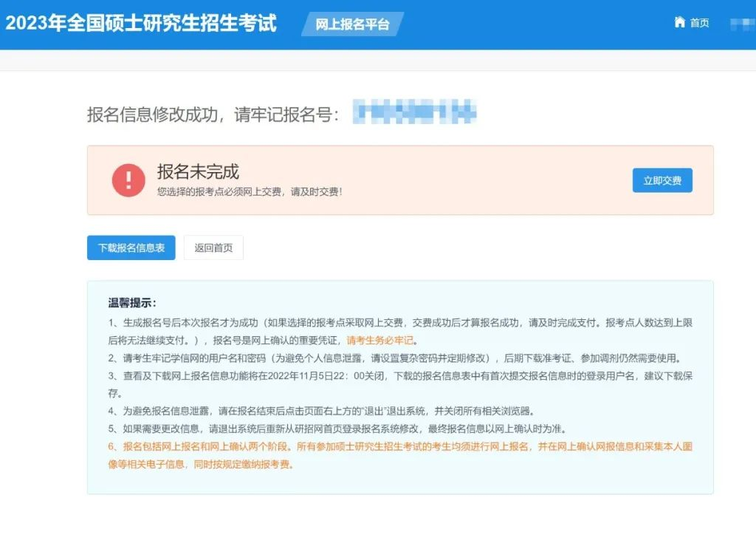
Task: Click tip 2 about 学信网 username and password
Action: pos(396,358)
